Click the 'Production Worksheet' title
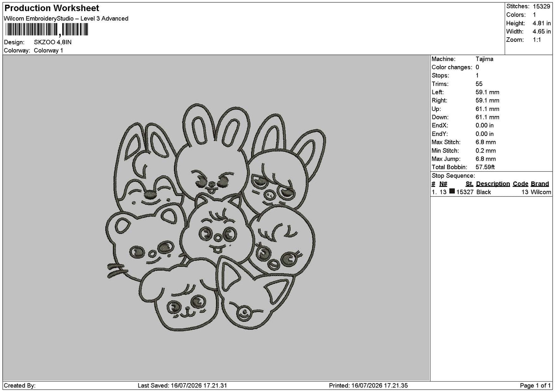 click(51, 8)
